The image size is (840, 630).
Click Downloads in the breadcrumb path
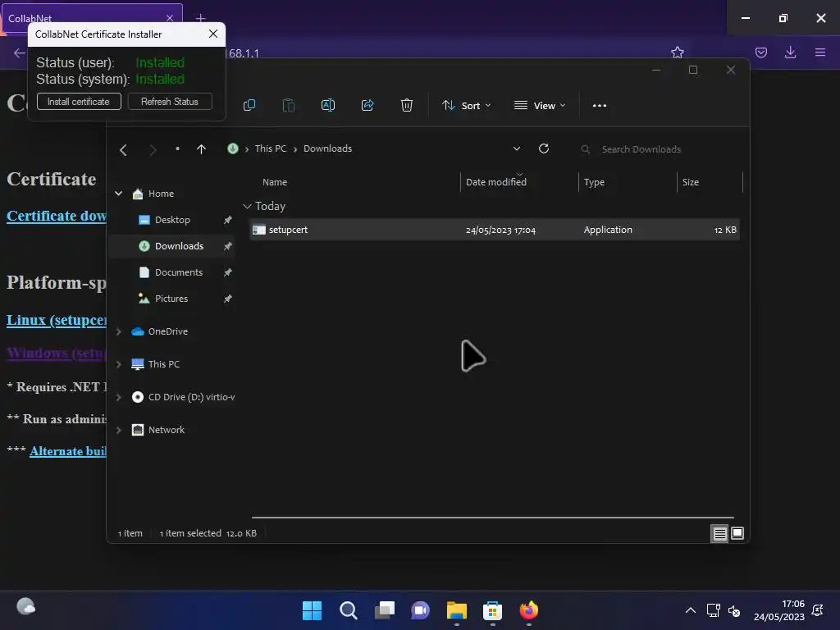[x=328, y=148]
